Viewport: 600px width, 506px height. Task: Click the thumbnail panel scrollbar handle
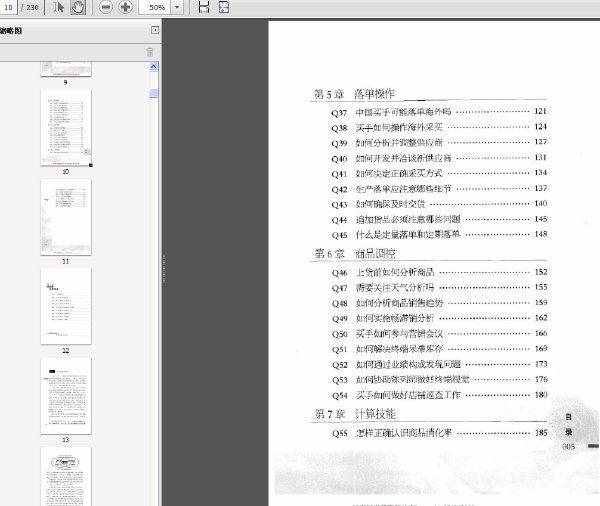[153, 93]
